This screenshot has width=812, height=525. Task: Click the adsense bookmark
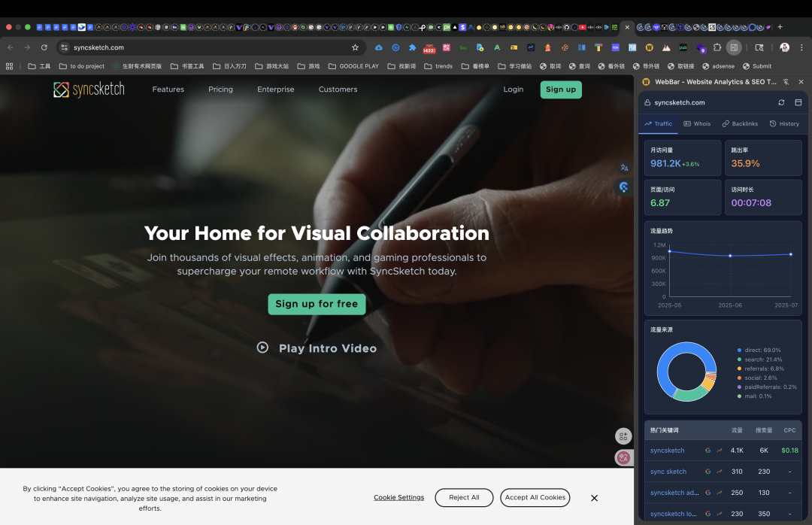point(718,66)
